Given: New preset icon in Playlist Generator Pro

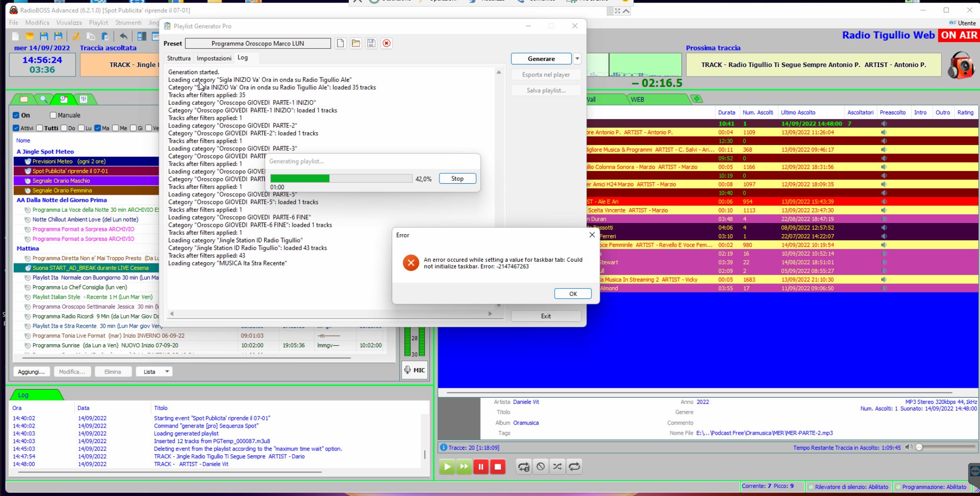Looking at the screenshot, I should pos(340,43).
